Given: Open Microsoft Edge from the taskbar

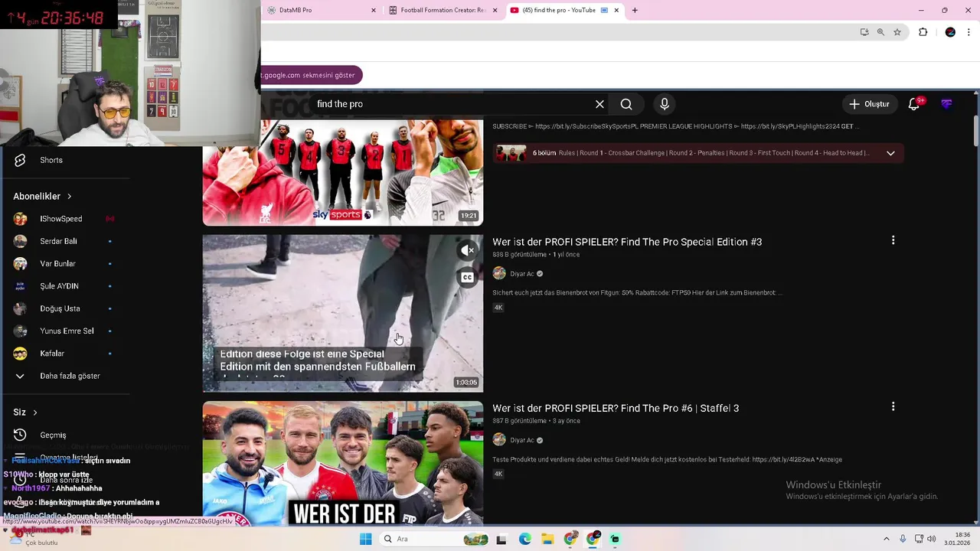Looking at the screenshot, I should [525, 540].
